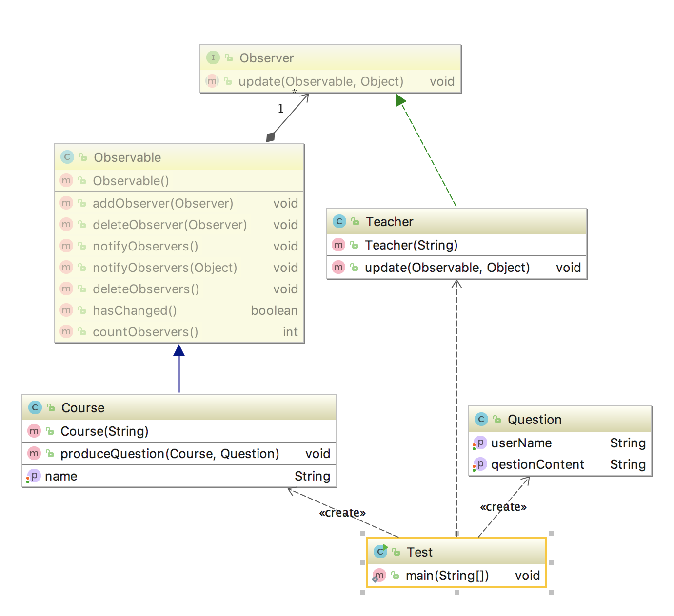Click the method icon of countObservers()

[x=66, y=331]
